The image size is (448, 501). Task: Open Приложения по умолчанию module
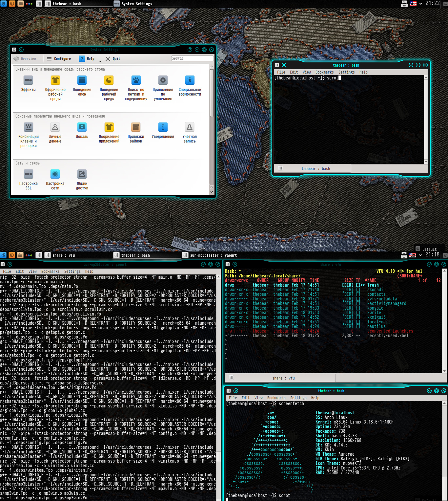click(x=163, y=88)
